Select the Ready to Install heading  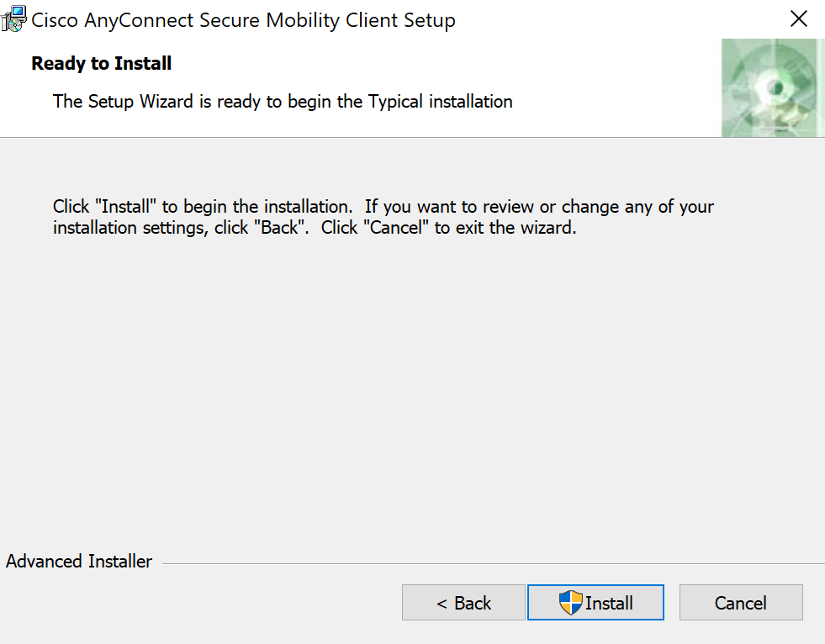coord(102,64)
